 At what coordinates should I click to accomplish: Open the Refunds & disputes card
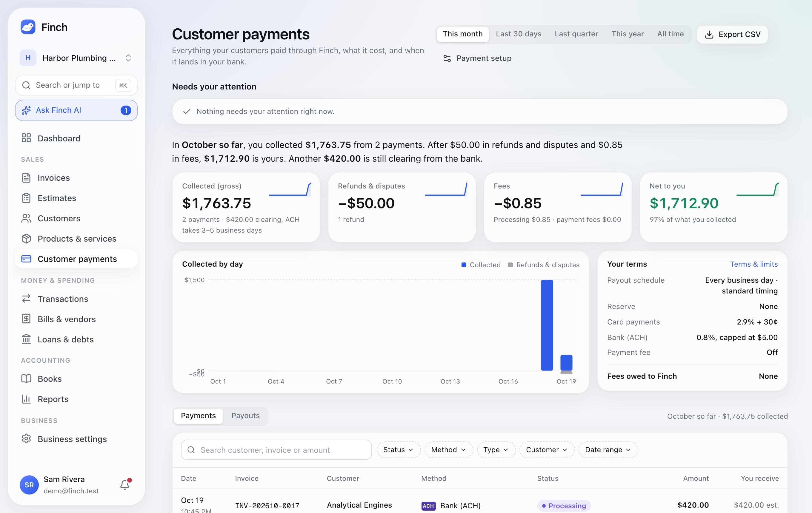pos(402,207)
